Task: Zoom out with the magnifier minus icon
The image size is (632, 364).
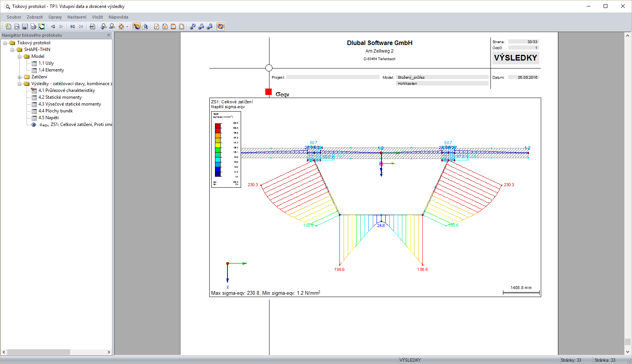Action: [112, 26]
